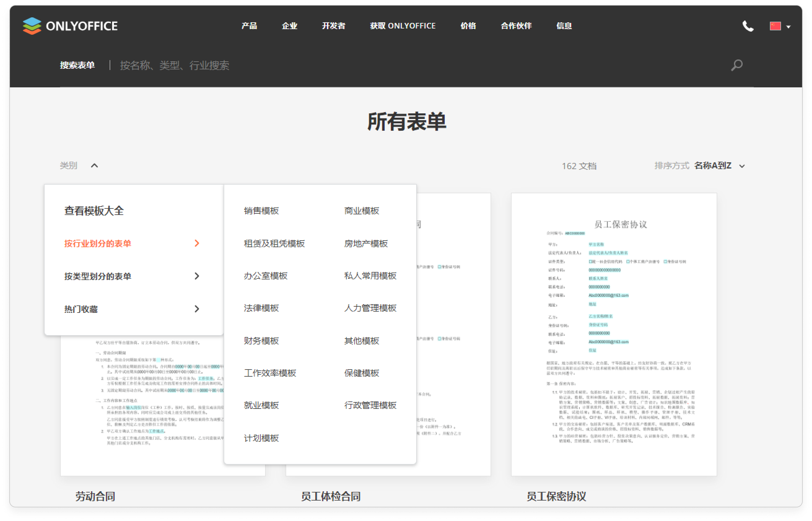This screenshot has width=812, height=521.
Task: Select 租赁及租凭模板 category
Action: click(x=274, y=243)
